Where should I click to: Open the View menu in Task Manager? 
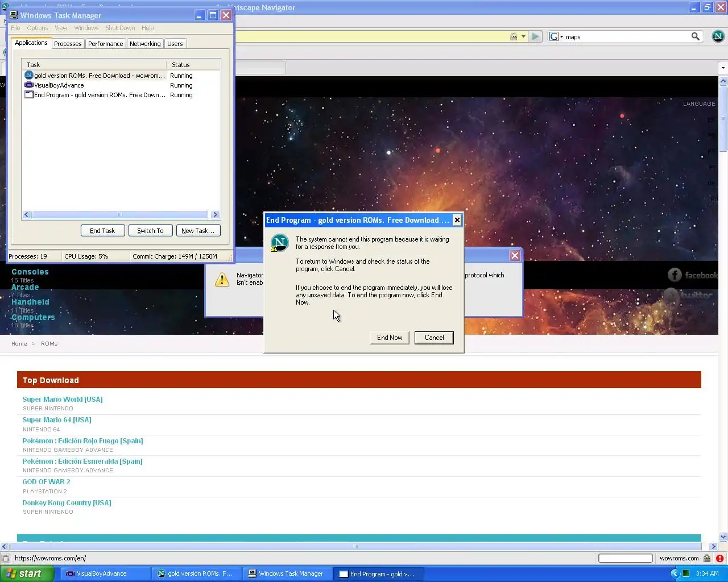click(x=61, y=28)
